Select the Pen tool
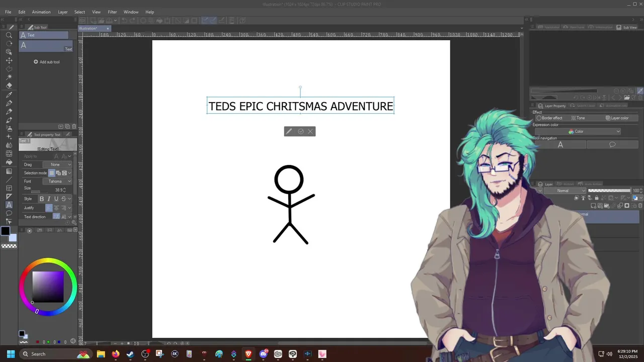 tap(9, 103)
